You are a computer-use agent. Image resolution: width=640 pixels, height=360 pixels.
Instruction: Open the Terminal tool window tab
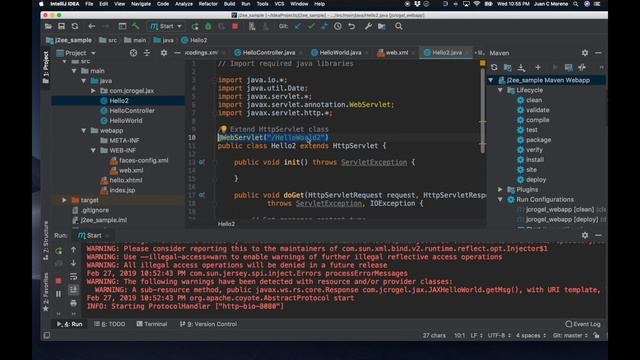tap(152, 324)
